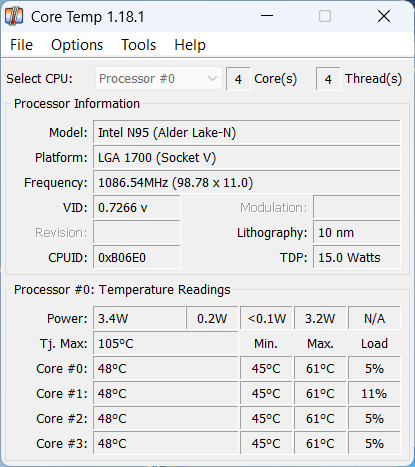
Task: Click the disabled maximize window icon
Action: click(x=325, y=16)
